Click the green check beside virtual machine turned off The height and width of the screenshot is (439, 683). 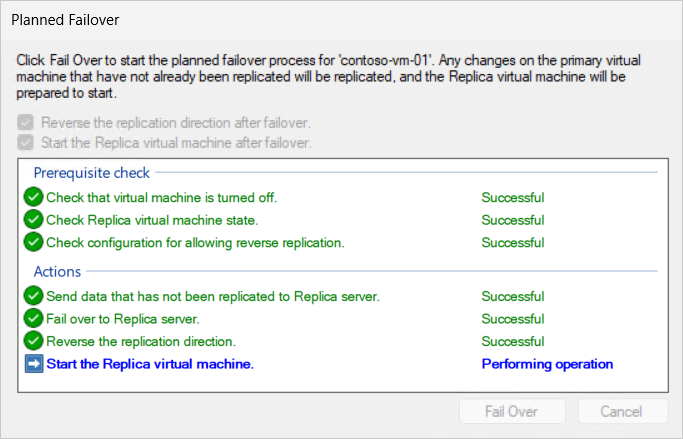click(34, 197)
